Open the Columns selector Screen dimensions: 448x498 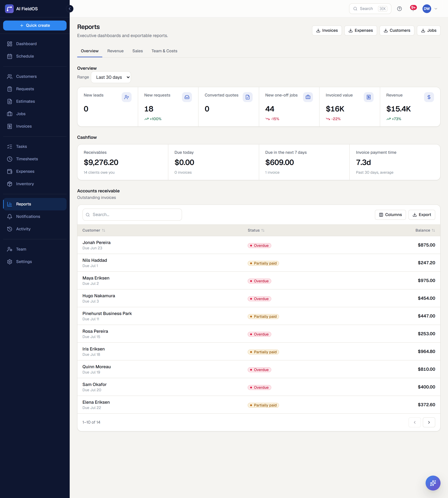tap(390, 215)
